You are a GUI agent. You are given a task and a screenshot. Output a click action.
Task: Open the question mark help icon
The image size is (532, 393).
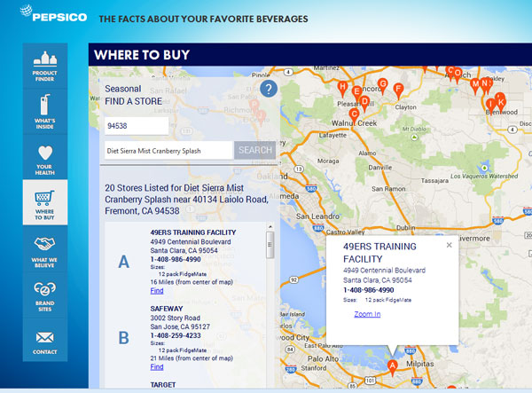[x=269, y=89]
